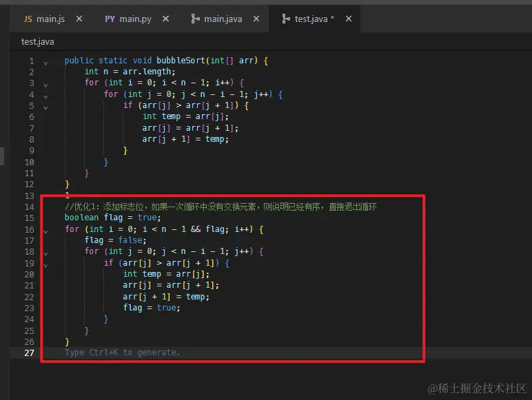Click 'int n = arr.length;' on line 2
Viewport: 532px width, 400px height.
130,72
